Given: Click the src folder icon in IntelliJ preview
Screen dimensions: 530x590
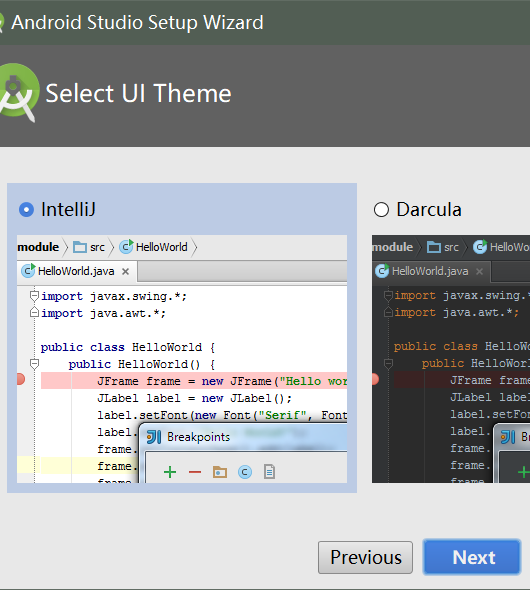Looking at the screenshot, I should 80,247.
